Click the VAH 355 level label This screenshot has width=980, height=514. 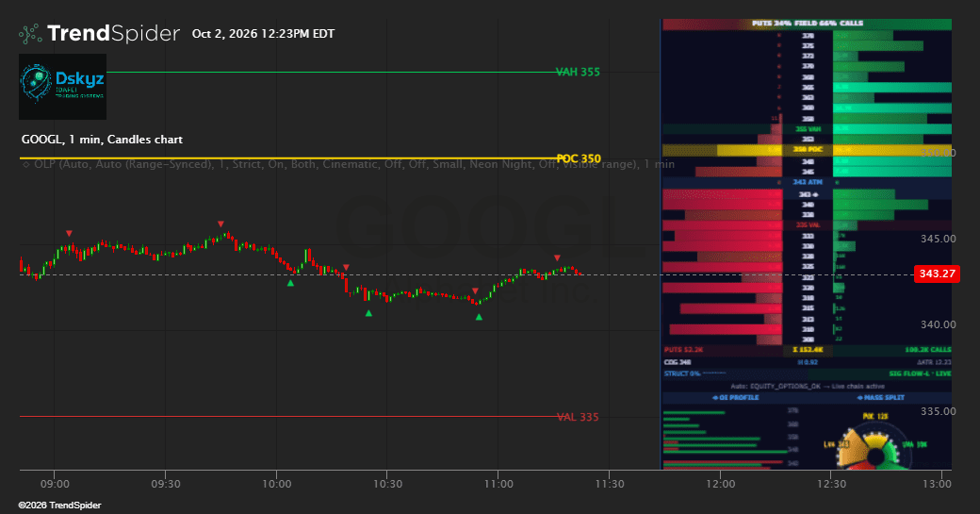[578, 72]
